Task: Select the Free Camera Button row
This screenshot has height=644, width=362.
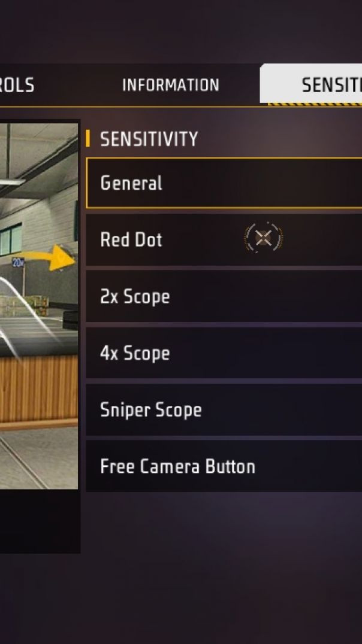Action: point(224,466)
